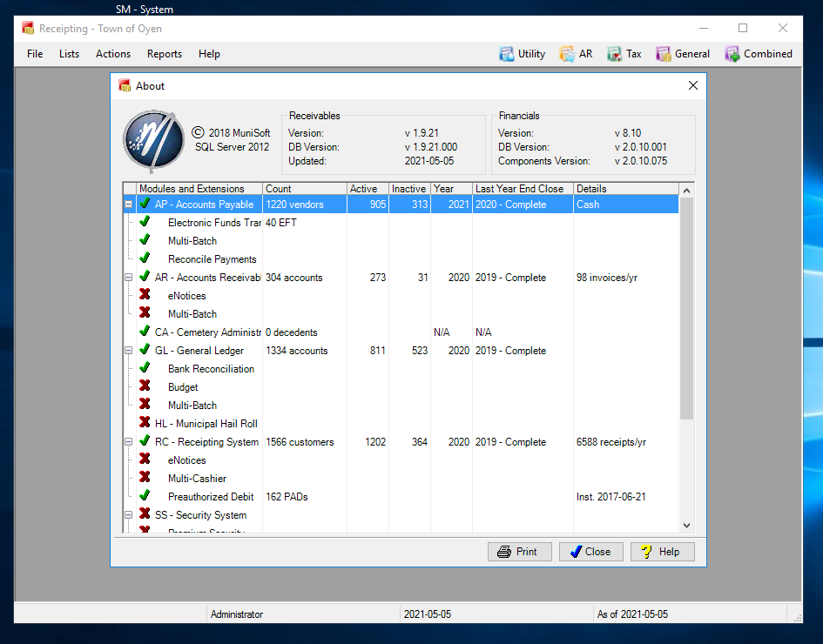
Task: Select the '304 accounts' cell
Action: 305,278
